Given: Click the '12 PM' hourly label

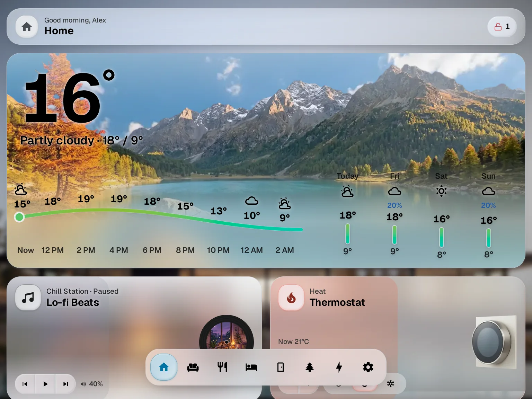Looking at the screenshot, I should click(53, 250).
